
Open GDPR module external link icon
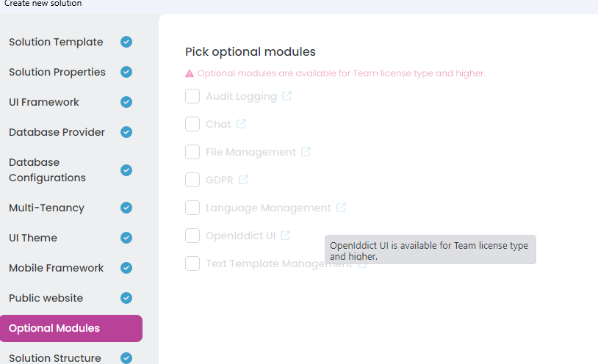coord(243,180)
